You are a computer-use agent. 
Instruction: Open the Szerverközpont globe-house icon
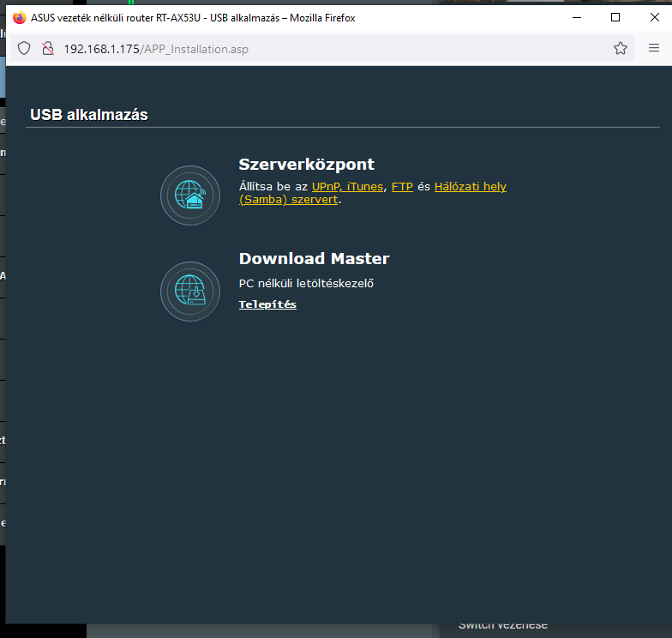(x=190, y=196)
